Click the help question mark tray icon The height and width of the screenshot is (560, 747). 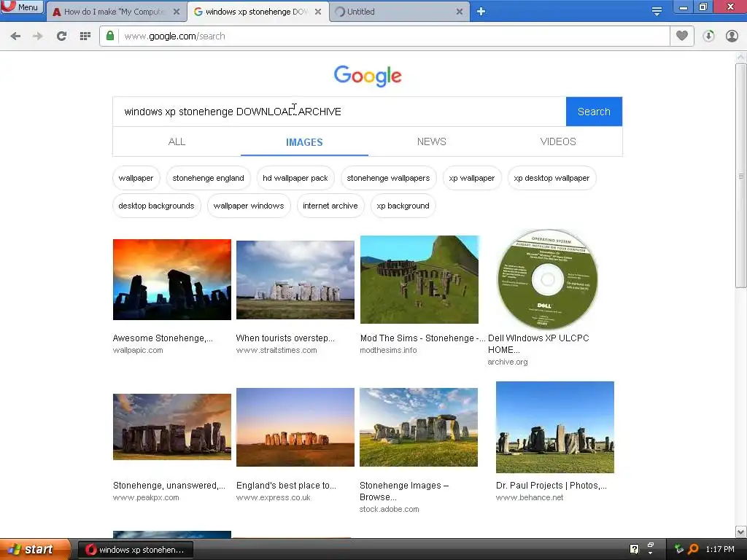coord(634,549)
